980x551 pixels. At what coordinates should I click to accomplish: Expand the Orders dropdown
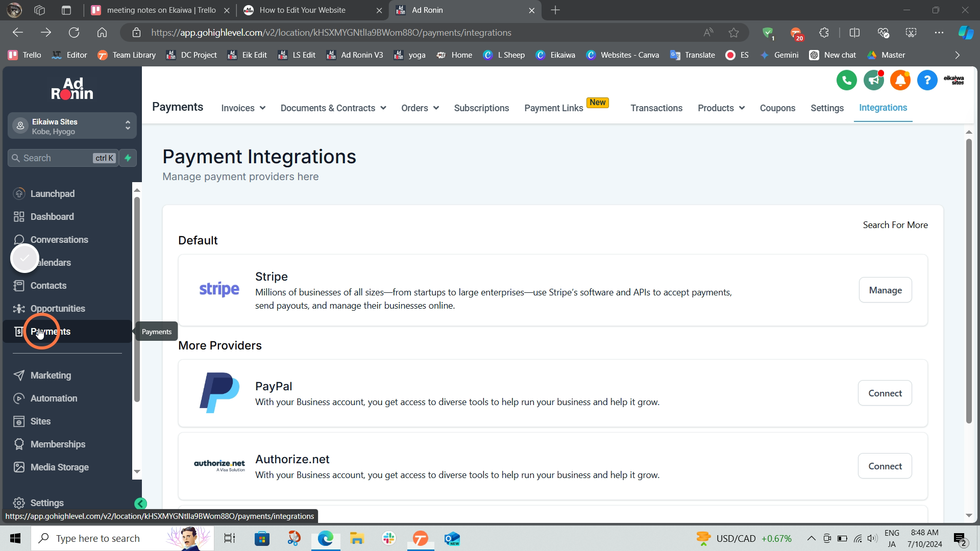tap(420, 108)
